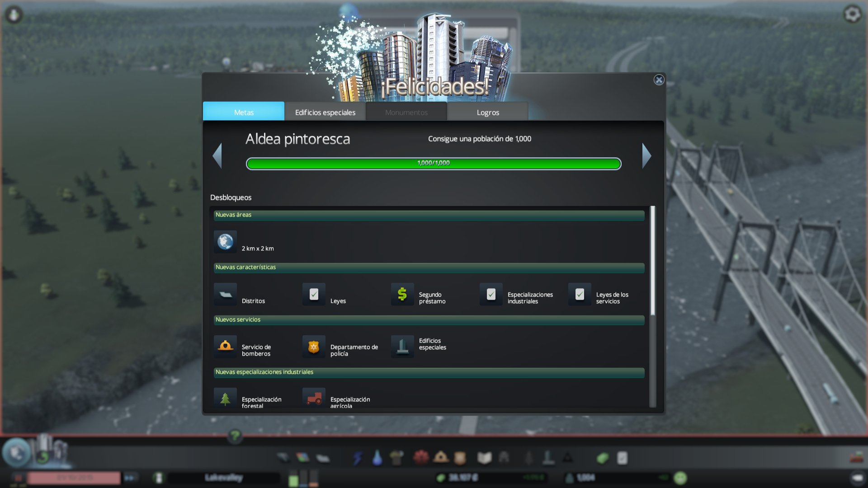
Task: Click the Segundo préstamo unlock entry
Action: (x=402, y=294)
